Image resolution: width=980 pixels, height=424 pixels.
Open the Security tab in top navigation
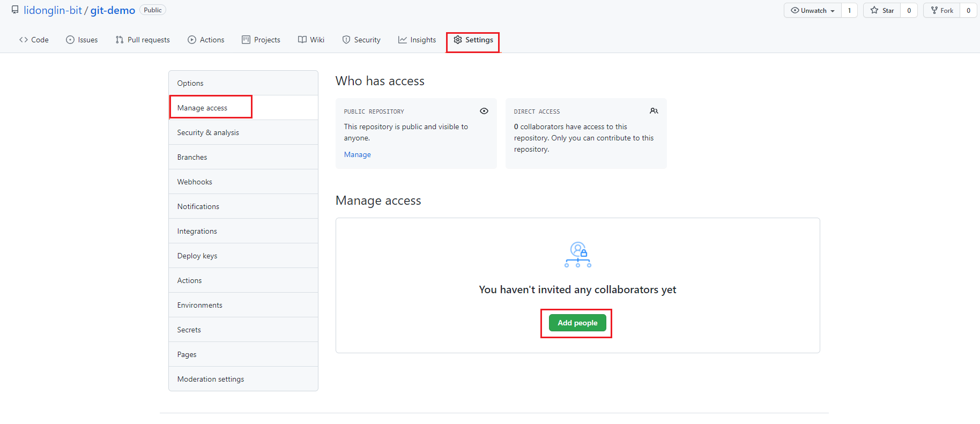[361, 40]
